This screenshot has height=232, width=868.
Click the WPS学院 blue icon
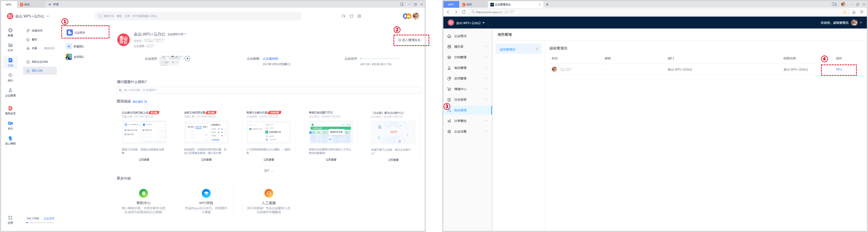(206, 193)
